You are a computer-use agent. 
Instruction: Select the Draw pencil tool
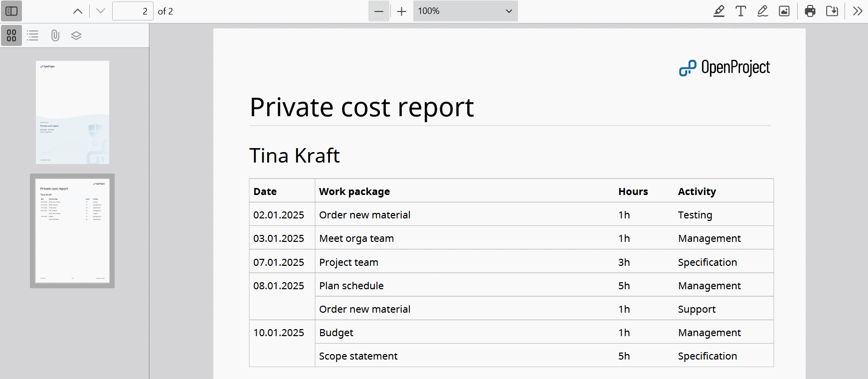(x=762, y=11)
